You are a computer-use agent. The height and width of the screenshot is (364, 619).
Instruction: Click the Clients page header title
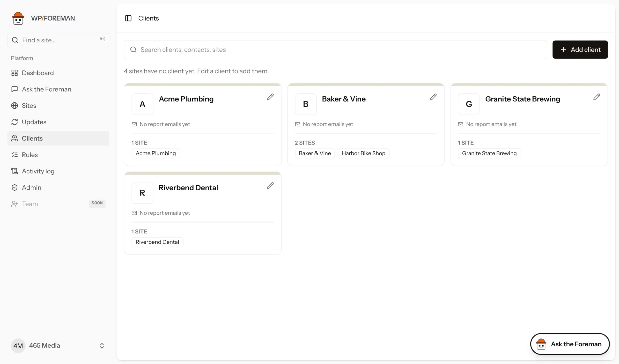pyautogui.click(x=148, y=18)
